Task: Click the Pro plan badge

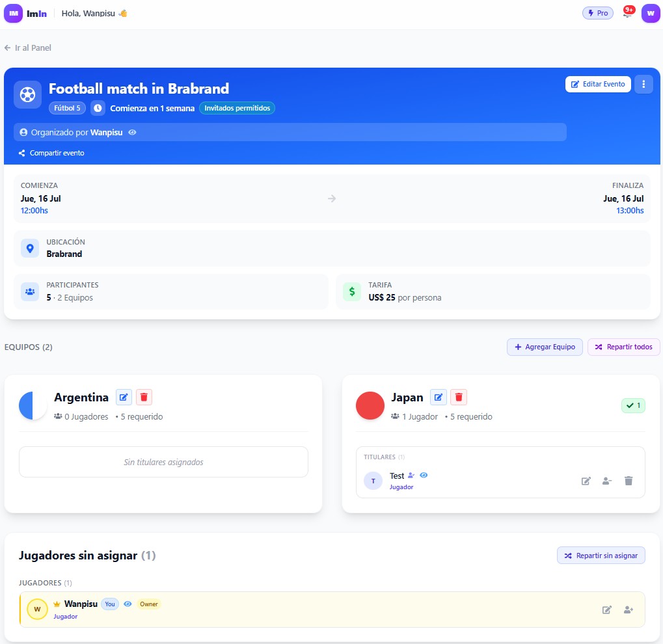Action: (598, 13)
